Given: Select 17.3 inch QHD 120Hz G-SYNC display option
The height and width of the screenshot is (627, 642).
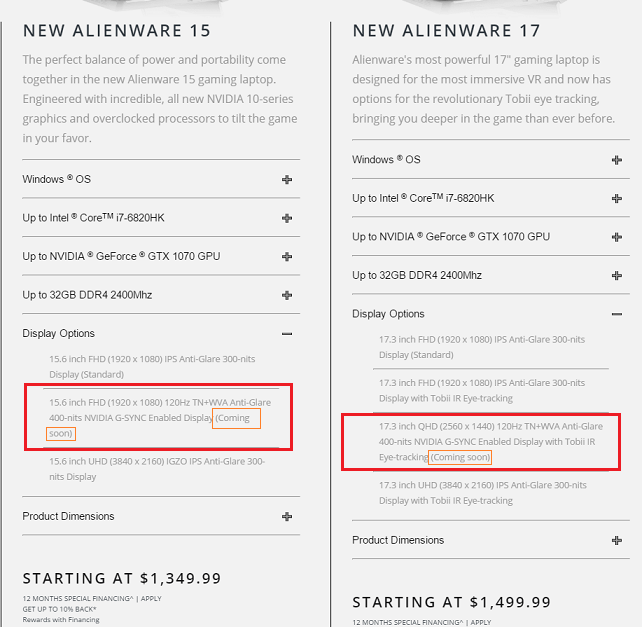Looking at the screenshot, I should [491, 441].
